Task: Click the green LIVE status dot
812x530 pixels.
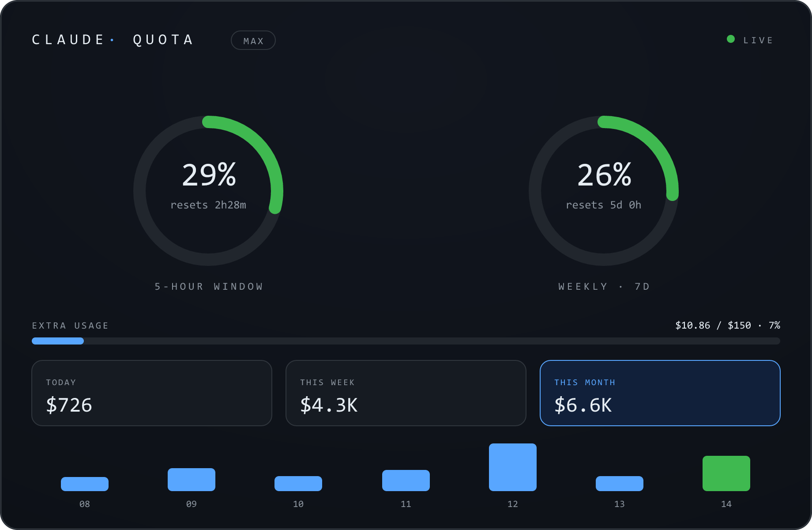Action: coord(731,39)
